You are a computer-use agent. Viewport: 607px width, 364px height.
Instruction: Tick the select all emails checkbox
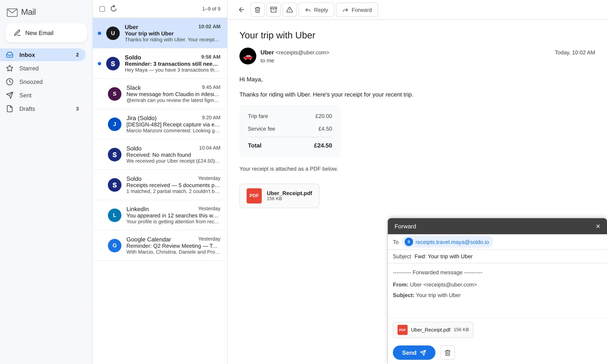click(x=102, y=9)
